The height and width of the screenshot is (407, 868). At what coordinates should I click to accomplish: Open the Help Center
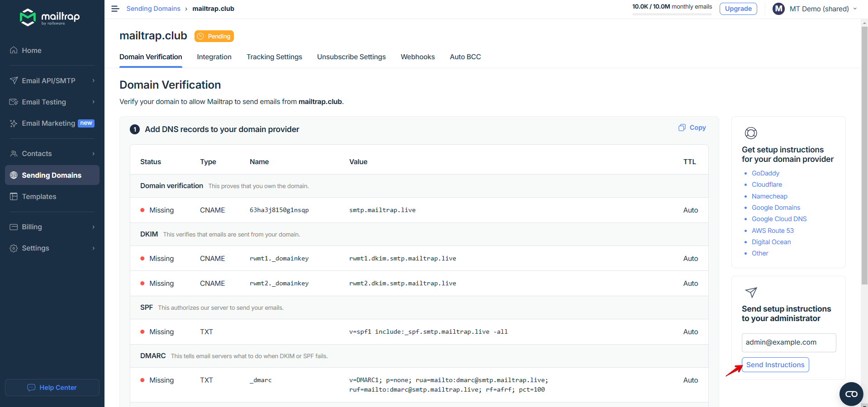point(52,388)
